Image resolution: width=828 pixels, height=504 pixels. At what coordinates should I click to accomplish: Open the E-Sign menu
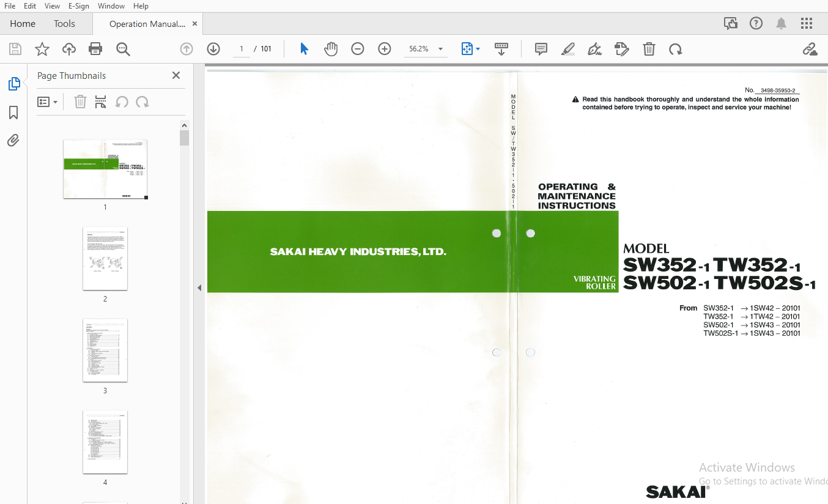pyautogui.click(x=79, y=6)
